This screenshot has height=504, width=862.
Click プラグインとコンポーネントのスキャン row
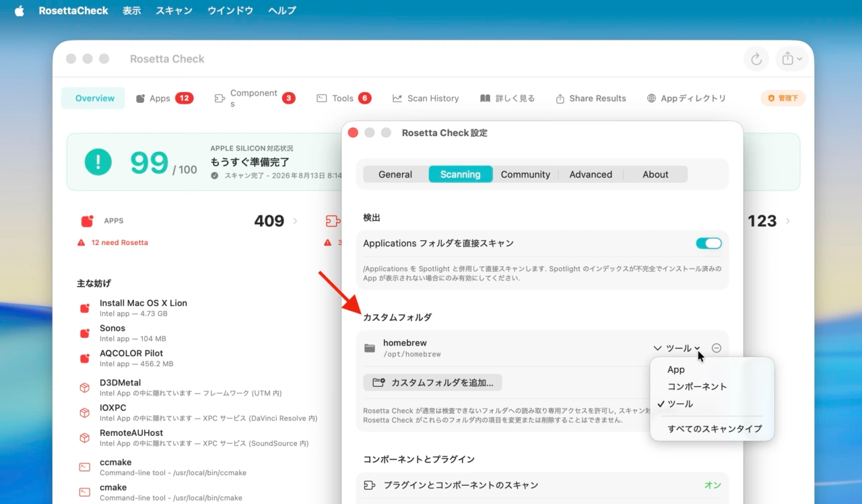click(543, 485)
